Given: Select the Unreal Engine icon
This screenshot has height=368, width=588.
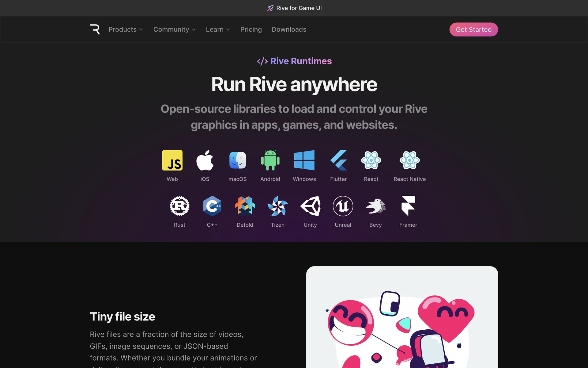Looking at the screenshot, I should 343,206.
